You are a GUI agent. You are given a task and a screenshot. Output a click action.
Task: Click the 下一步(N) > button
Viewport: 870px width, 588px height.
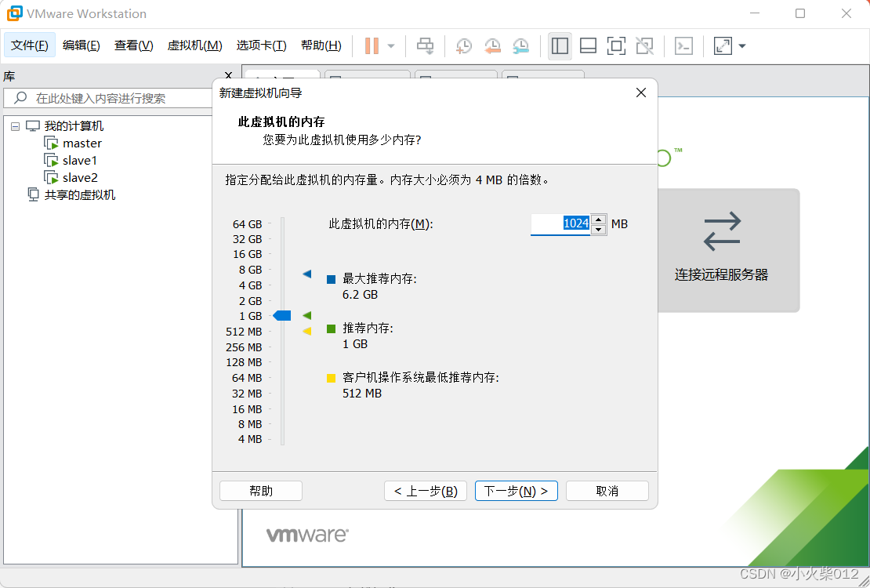(x=516, y=491)
